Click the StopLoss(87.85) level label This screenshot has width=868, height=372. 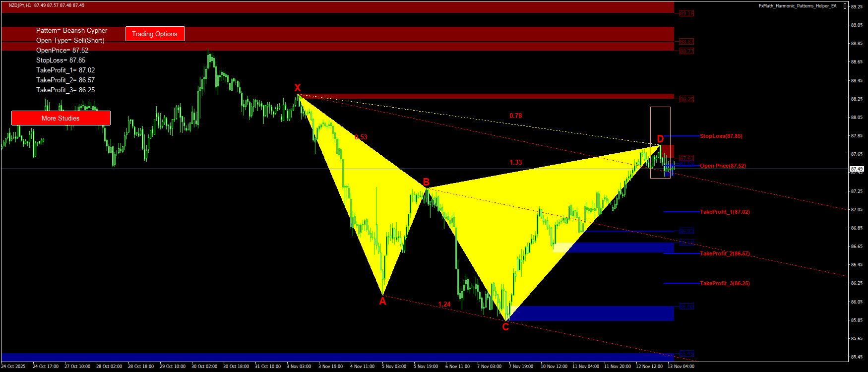point(721,136)
